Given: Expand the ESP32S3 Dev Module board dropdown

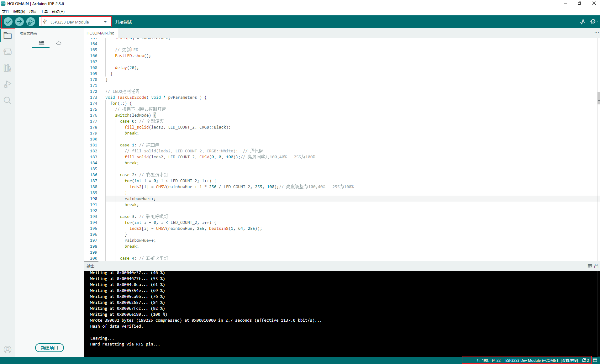Looking at the screenshot, I should (x=76, y=22).
